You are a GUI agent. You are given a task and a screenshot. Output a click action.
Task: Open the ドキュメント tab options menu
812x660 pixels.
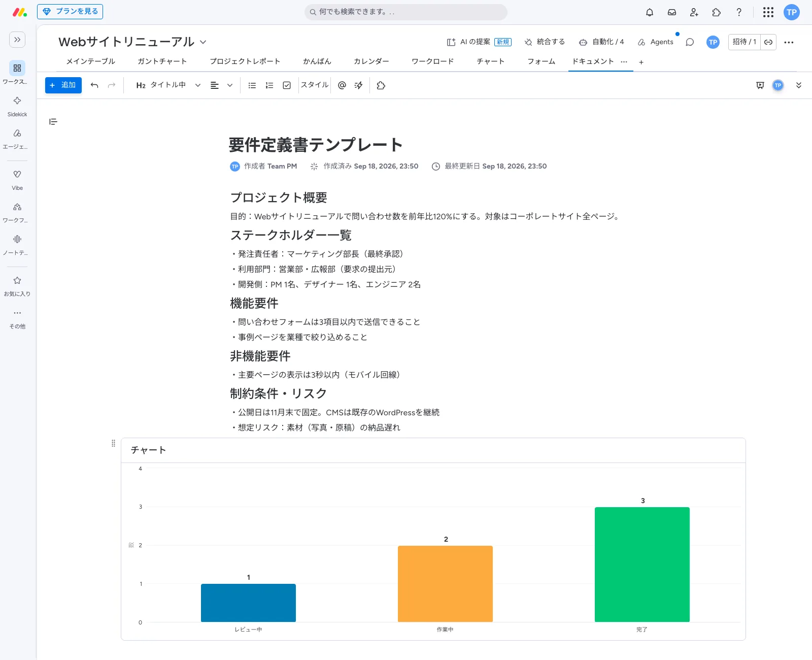click(624, 61)
